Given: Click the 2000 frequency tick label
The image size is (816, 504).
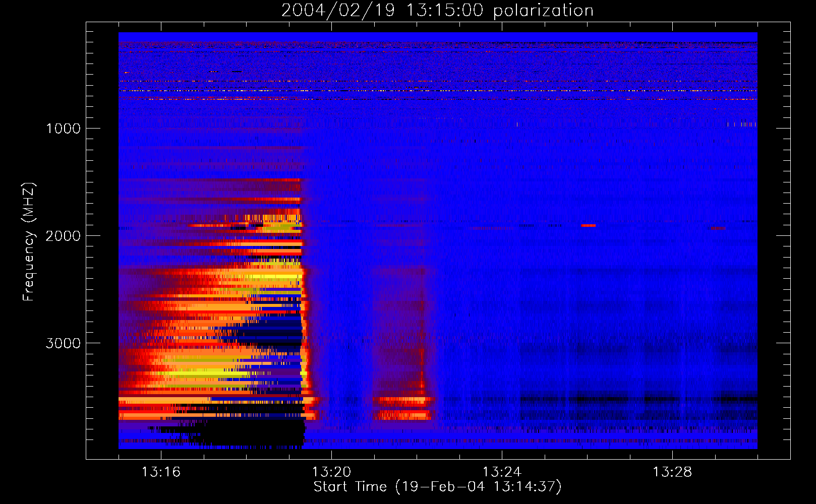Looking at the screenshot, I should 63,236.
